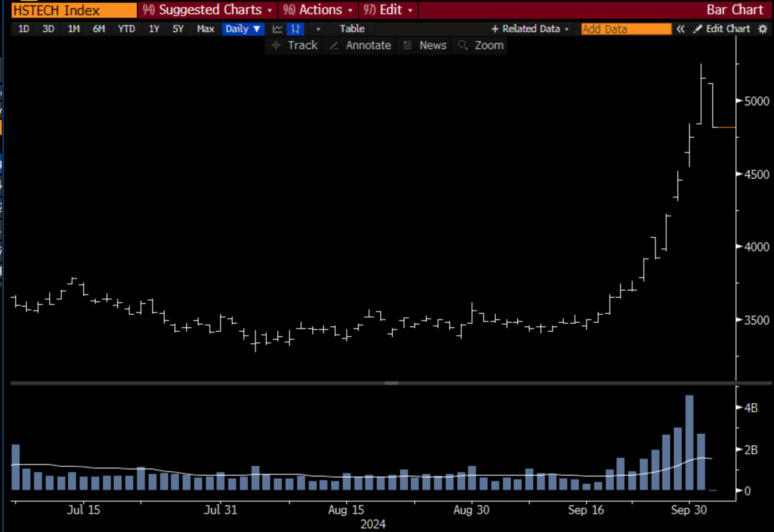Click the 5000 price axis label
Image resolution: width=774 pixels, height=532 pixels.
757,101
